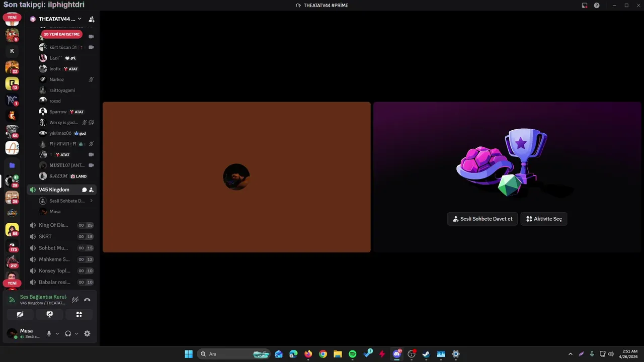Image resolution: width=644 pixels, height=362 pixels.
Task: Open volume control in system tray
Action: [611, 354]
